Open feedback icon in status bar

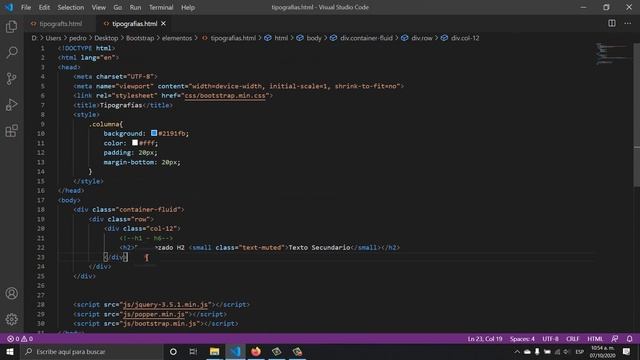(615, 339)
